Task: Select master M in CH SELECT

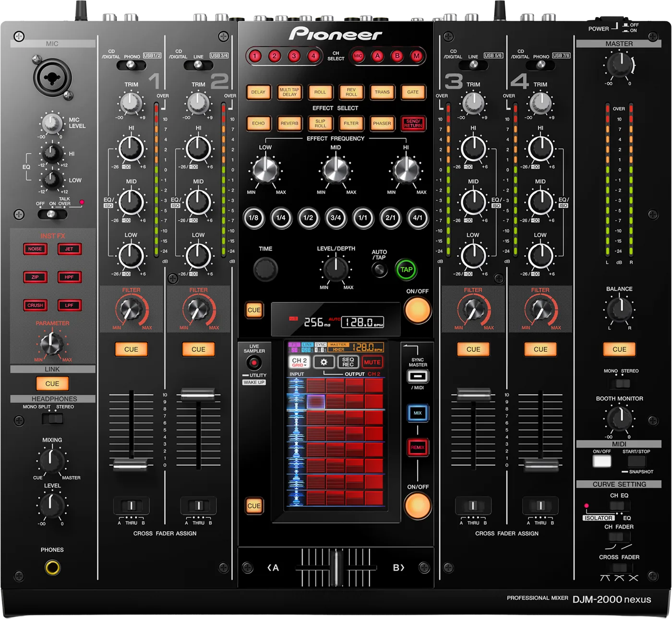Action: [x=417, y=56]
